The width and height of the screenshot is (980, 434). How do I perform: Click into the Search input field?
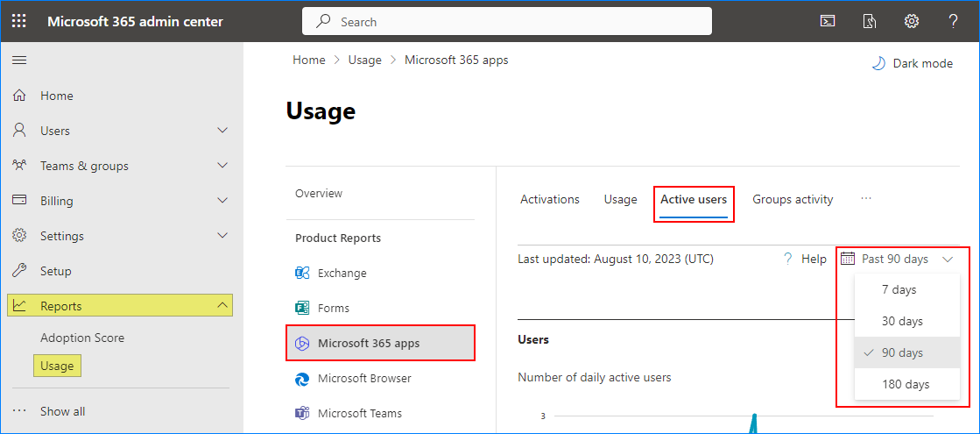click(x=507, y=21)
